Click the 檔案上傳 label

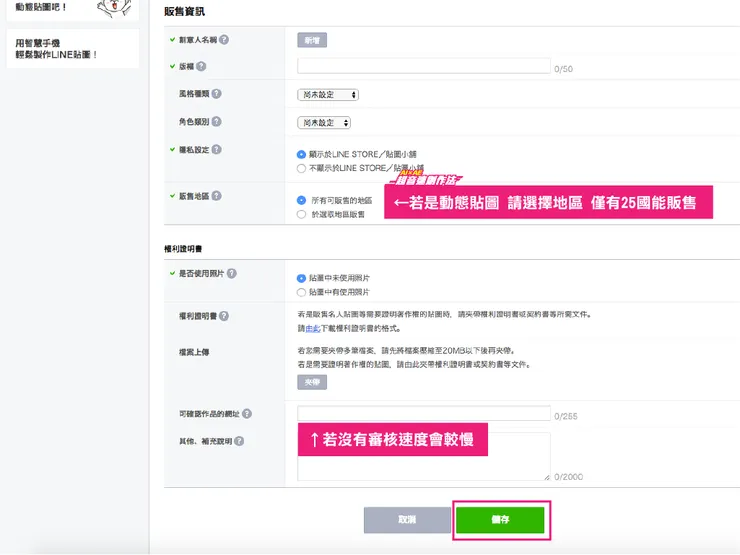[194, 352]
